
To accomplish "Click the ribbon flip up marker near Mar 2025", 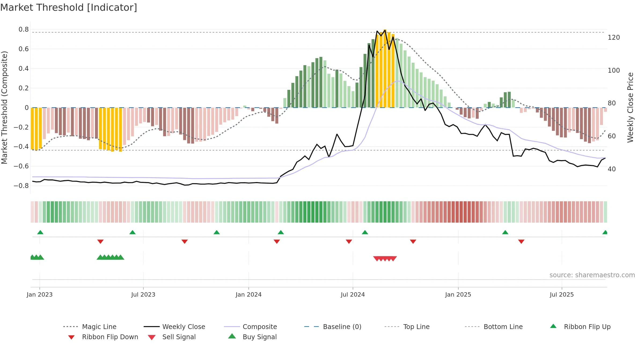I will 505,232.
